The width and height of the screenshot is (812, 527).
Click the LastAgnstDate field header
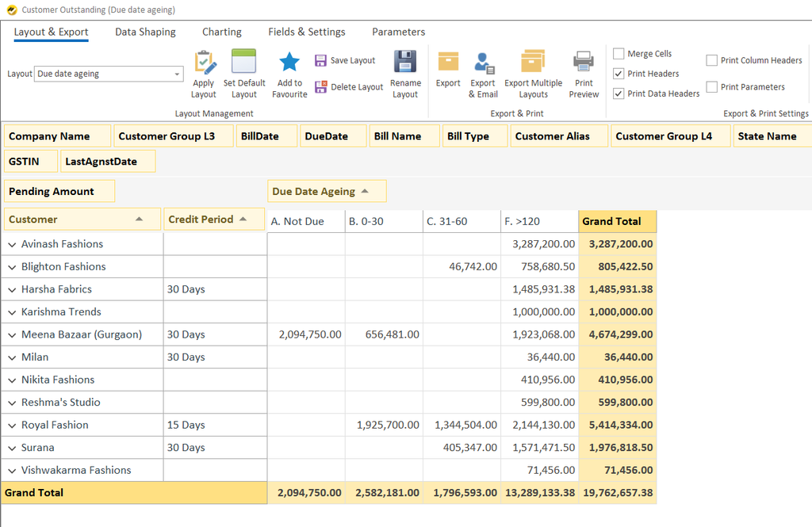click(108, 161)
